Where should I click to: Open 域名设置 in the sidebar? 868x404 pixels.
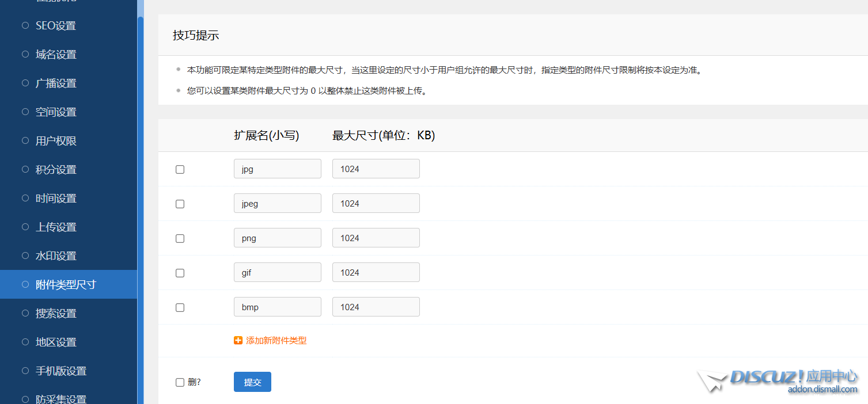pos(56,54)
